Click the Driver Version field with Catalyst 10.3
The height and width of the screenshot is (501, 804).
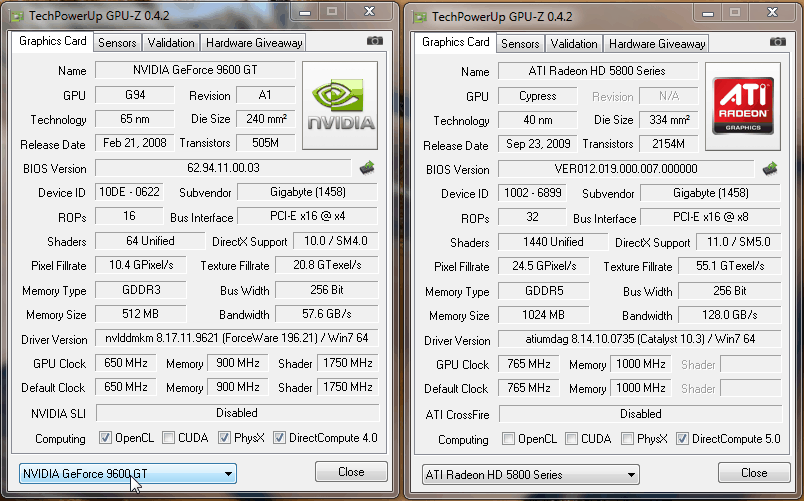pyautogui.click(x=640, y=339)
